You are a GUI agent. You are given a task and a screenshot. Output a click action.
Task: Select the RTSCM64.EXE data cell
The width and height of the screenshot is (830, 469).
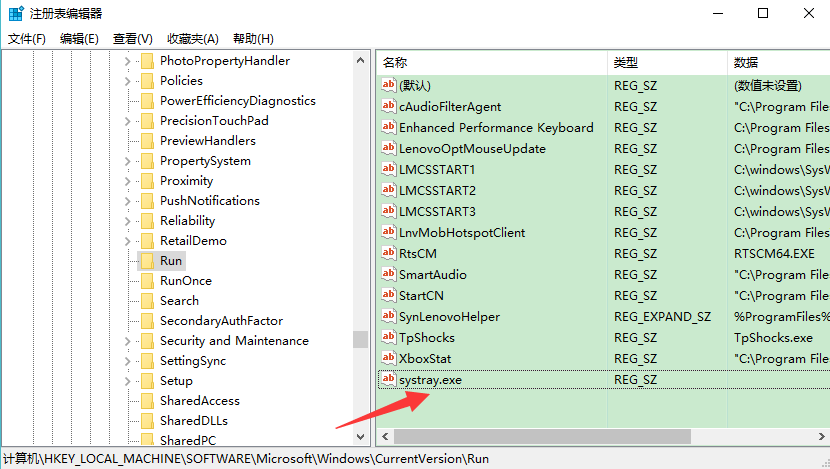[x=774, y=254]
